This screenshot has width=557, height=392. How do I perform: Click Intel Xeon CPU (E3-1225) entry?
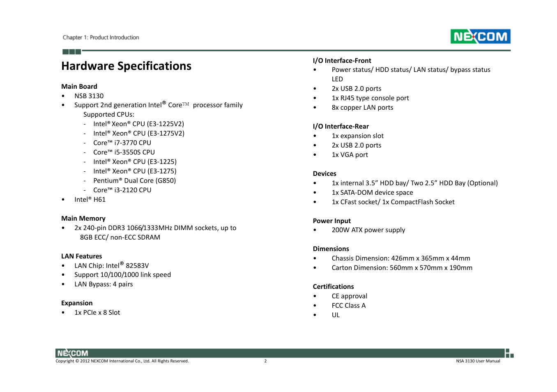(x=135, y=162)
